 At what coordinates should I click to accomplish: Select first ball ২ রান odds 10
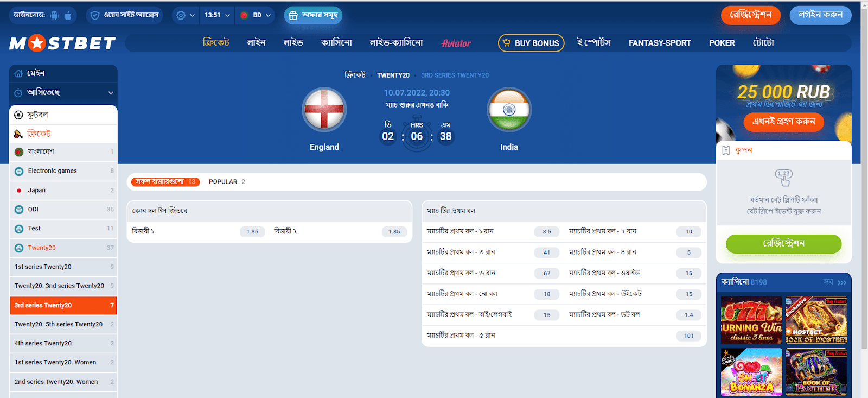689,232
